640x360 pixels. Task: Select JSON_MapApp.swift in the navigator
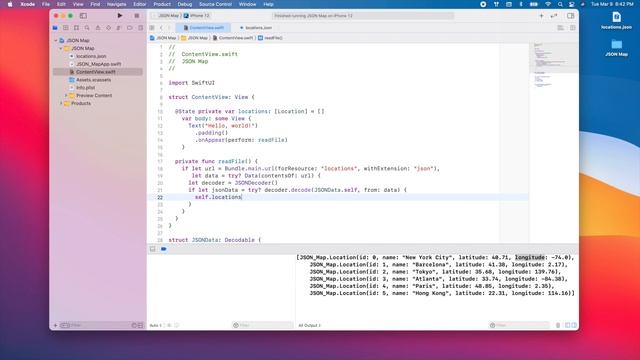click(x=98, y=64)
